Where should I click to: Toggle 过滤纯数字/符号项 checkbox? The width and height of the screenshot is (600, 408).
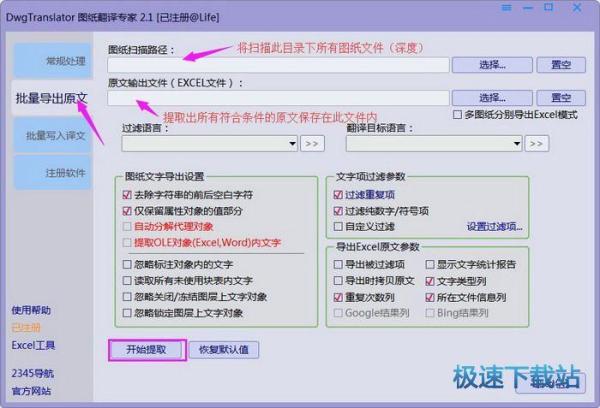pyautogui.click(x=338, y=211)
